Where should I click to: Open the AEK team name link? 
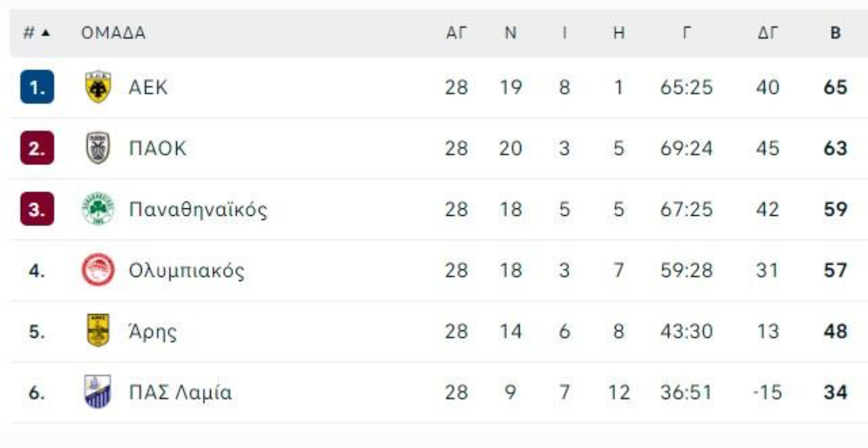[148, 88]
